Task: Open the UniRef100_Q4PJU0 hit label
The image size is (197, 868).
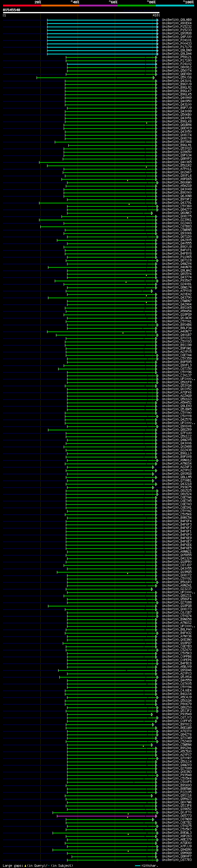Action: 177,37
